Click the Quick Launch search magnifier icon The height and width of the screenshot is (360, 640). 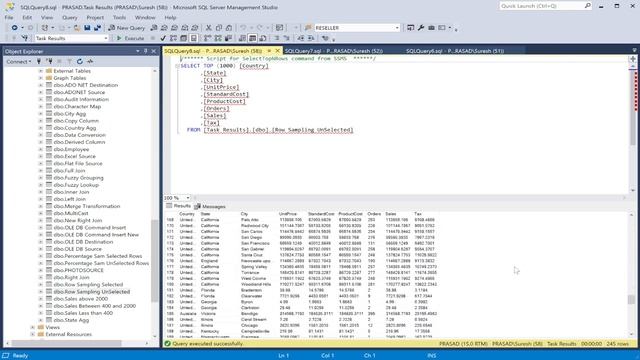pyautogui.click(x=587, y=6)
